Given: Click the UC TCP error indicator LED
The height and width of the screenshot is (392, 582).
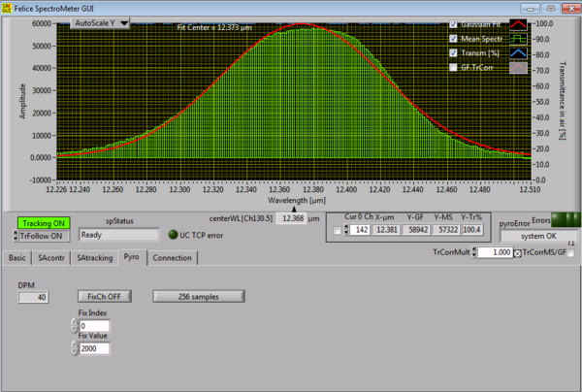Looking at the screenshot, I should click(173, 234).
